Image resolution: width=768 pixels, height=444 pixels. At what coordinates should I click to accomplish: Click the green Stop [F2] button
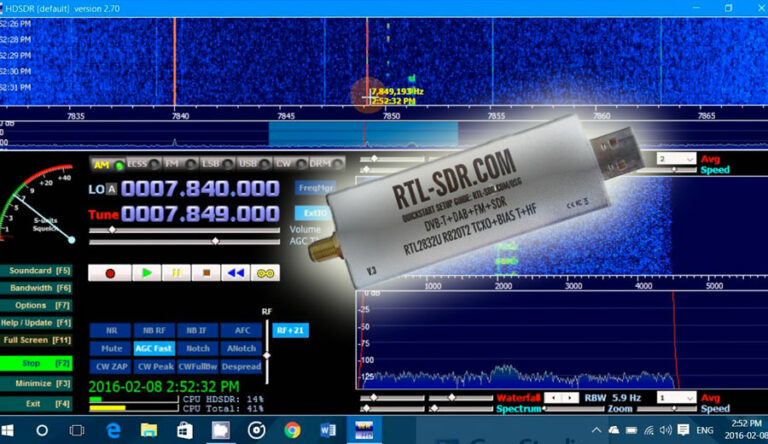point(36,363)
